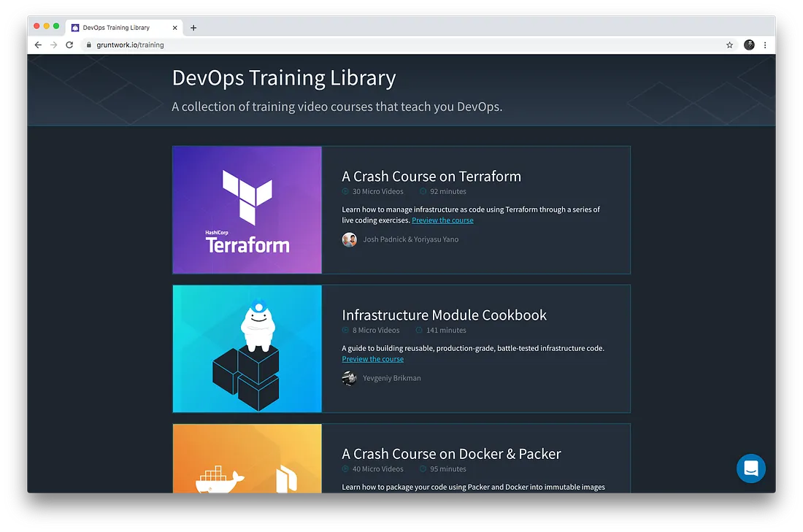
Task: Click the "95 minutes" text
Action: tap(448, 469)
